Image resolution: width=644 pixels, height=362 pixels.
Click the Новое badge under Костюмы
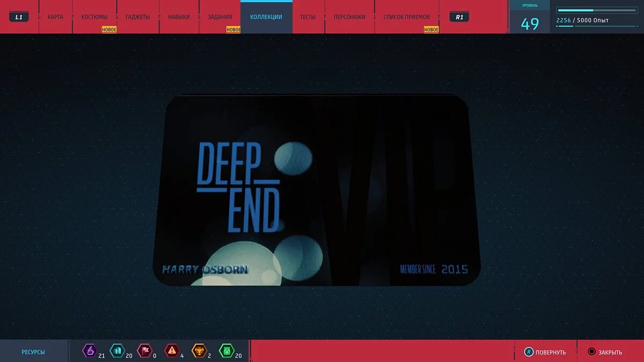pyautogui.click(x=109, y=29)
